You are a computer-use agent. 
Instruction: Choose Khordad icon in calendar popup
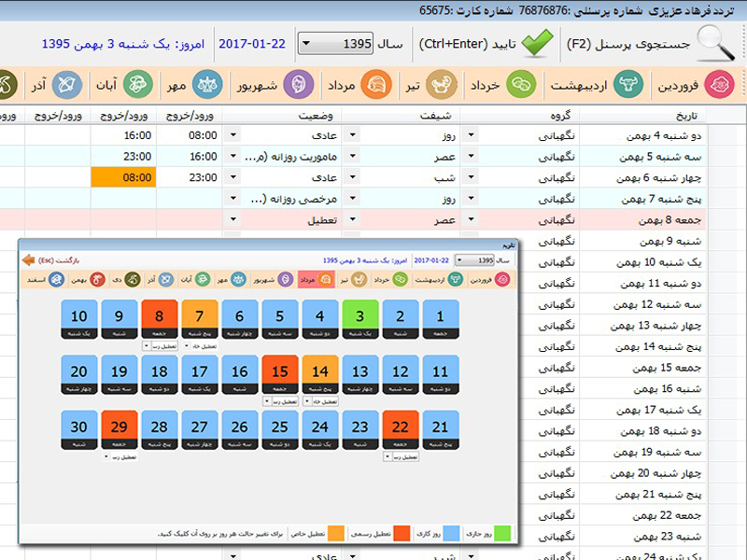pos(401,279)
